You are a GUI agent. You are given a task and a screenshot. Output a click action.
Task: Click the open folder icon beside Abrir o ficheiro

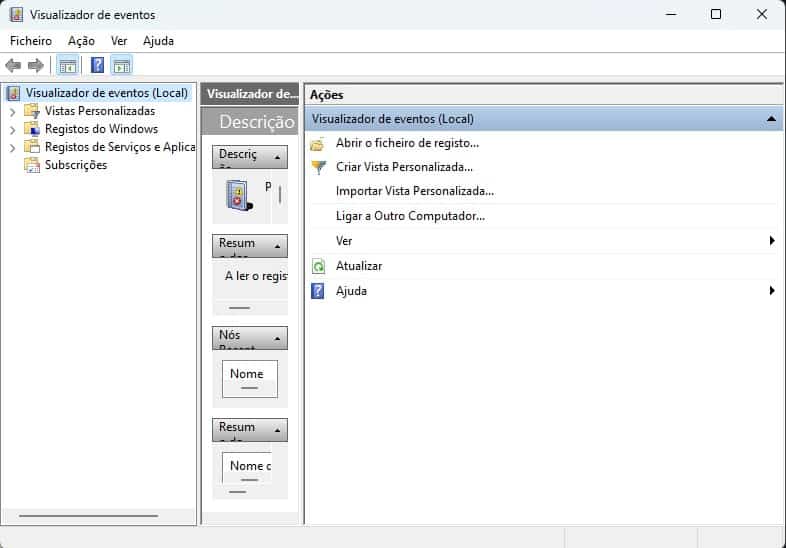click(x=318, y=144)
